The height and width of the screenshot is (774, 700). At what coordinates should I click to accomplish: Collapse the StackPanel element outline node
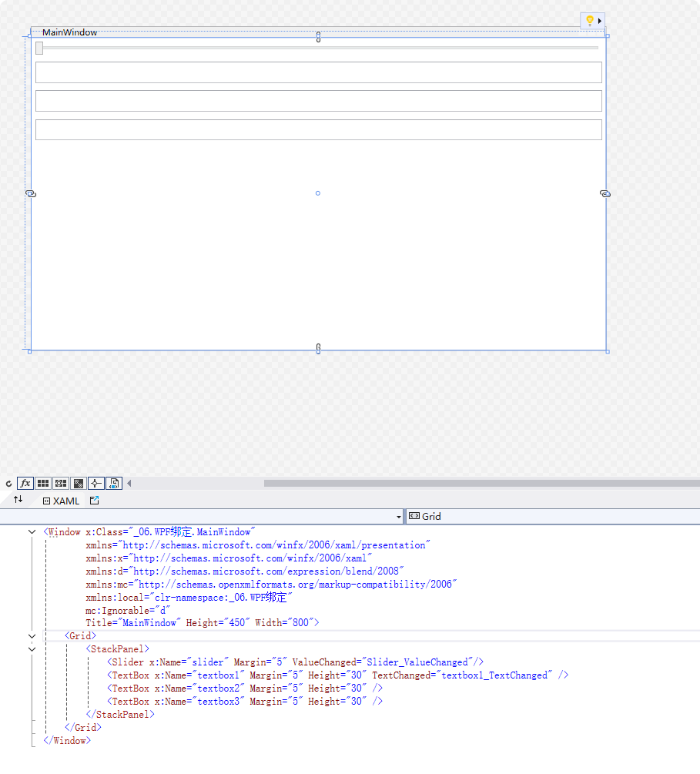tap(32, 649)
